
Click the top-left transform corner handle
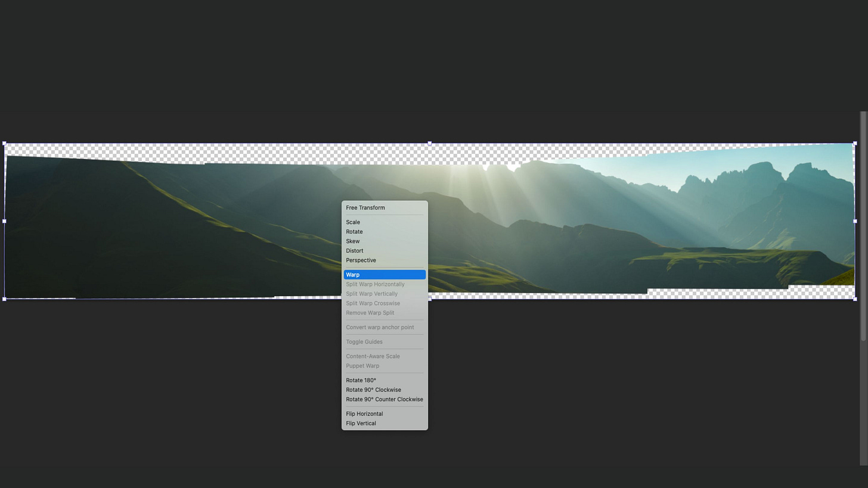5,144
